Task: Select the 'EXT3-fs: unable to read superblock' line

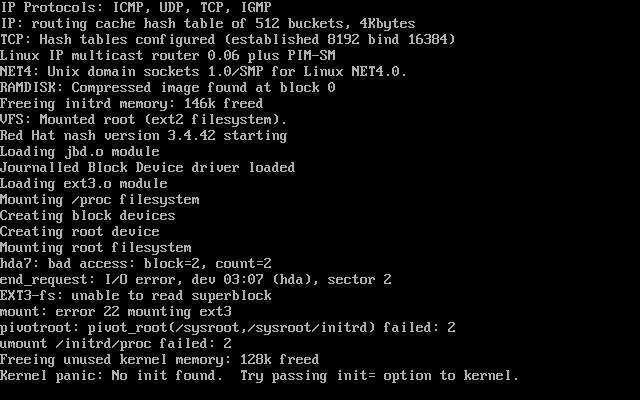Action: click(136, 296)
